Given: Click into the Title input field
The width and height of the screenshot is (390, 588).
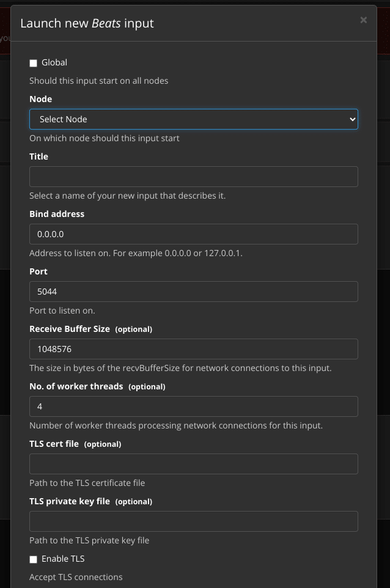Looking at the screenshot, I should 194,177.
